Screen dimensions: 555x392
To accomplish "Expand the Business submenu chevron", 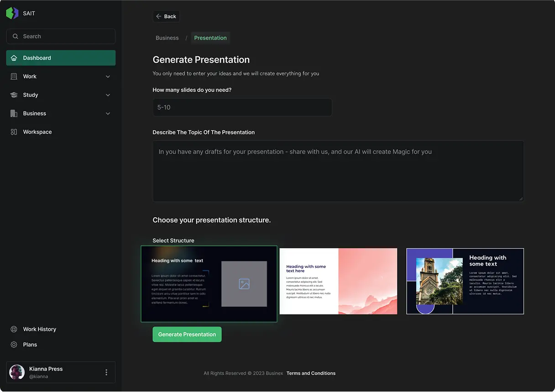I will [x=108, y=114].
